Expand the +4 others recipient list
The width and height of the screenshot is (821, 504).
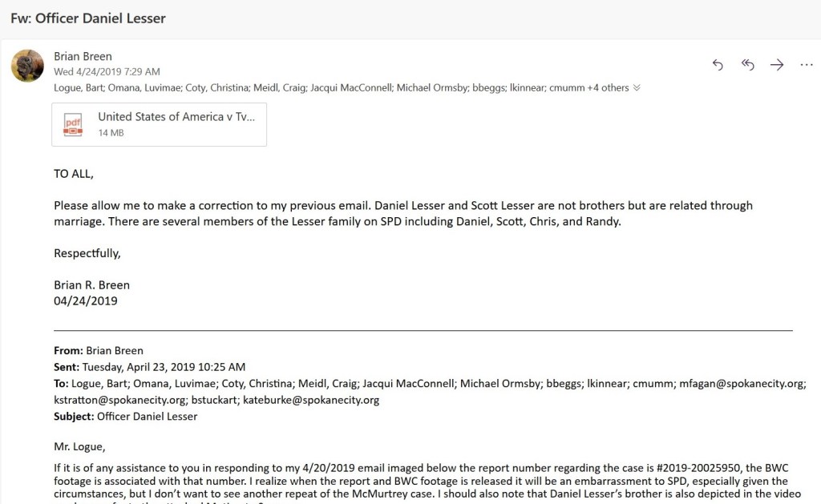pyautogui.click(x=613, y=88)
